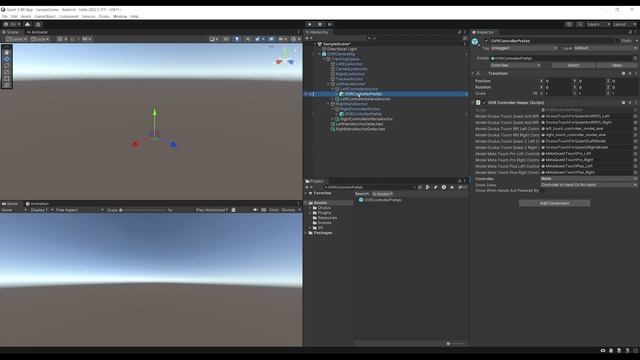Click the Open prefab button in Inspector

[617, 65]
